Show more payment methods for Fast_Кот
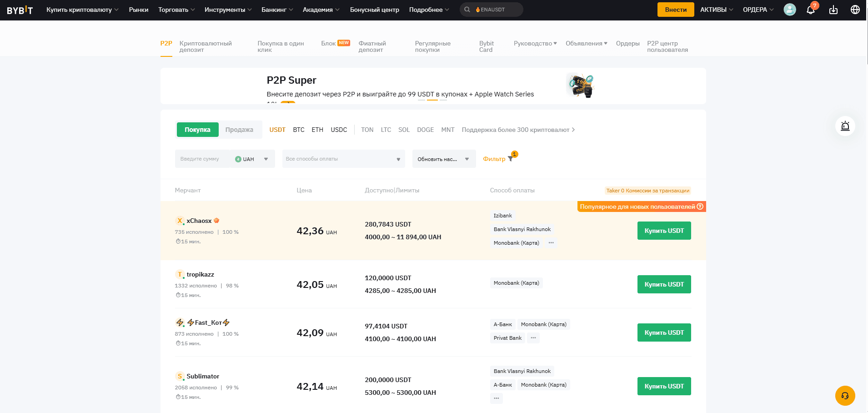The image size is (868, 413). [533, 338]
